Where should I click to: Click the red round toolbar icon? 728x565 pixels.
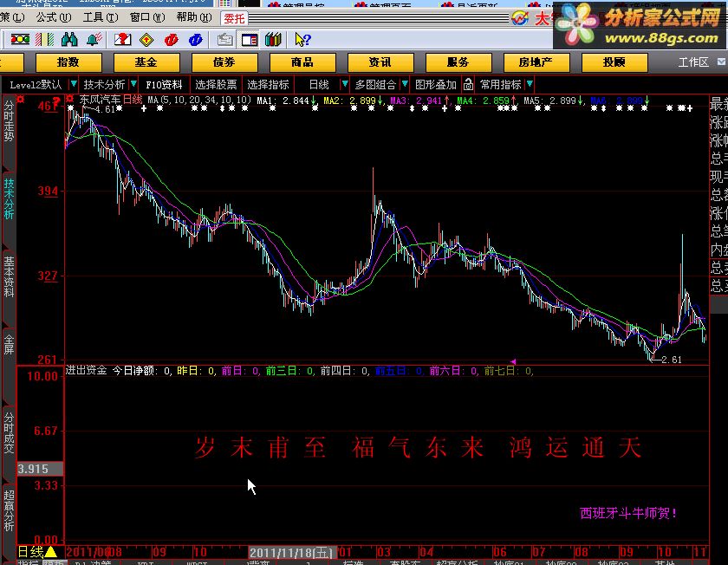pyautogui.click(x=172, y=40)
